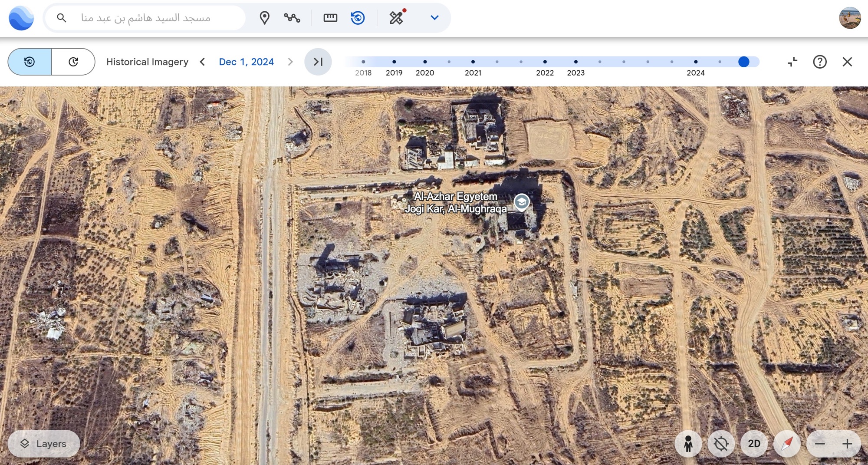Switch to Historical Imagery mode toggle
Viewport: 868px width, 465px height.
pyautogui.click(x=30, y=62)
